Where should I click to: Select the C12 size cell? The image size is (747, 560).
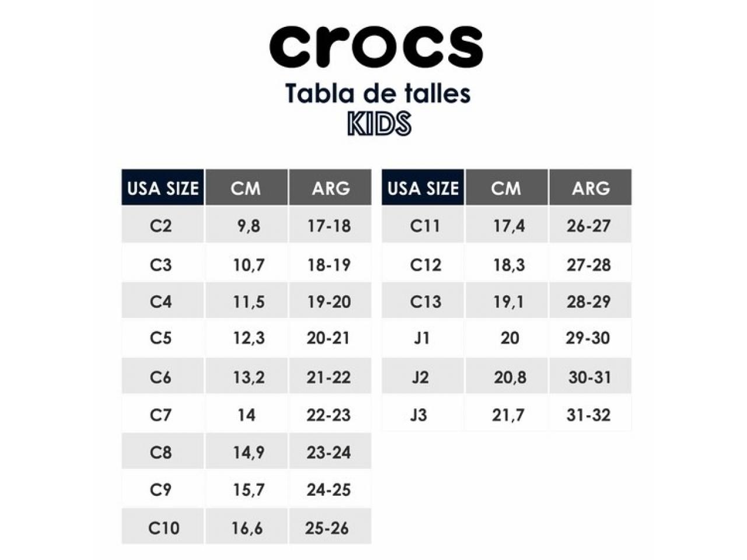point(423,264)
